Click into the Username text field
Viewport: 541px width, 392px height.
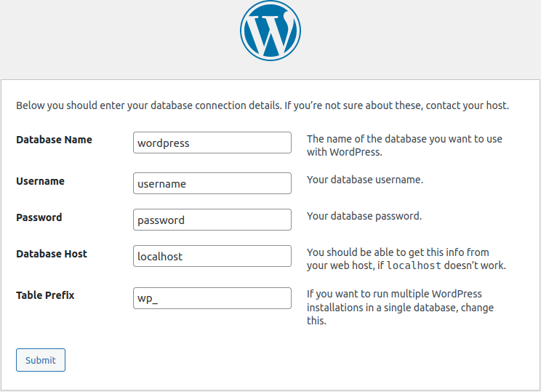pos(212,183)
